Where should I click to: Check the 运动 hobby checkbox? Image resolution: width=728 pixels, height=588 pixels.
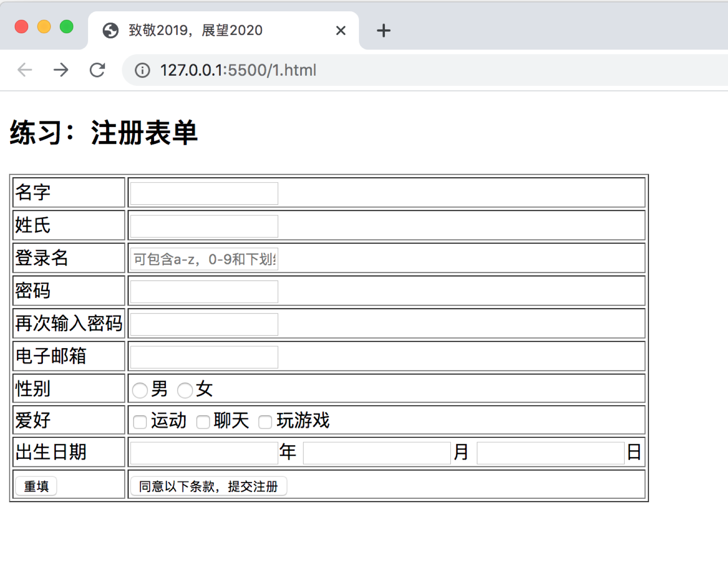tap(139, 422)
